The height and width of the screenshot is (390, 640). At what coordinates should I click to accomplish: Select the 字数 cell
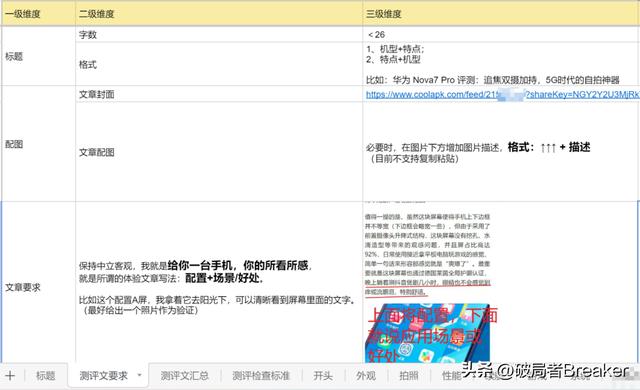point(219,35)
